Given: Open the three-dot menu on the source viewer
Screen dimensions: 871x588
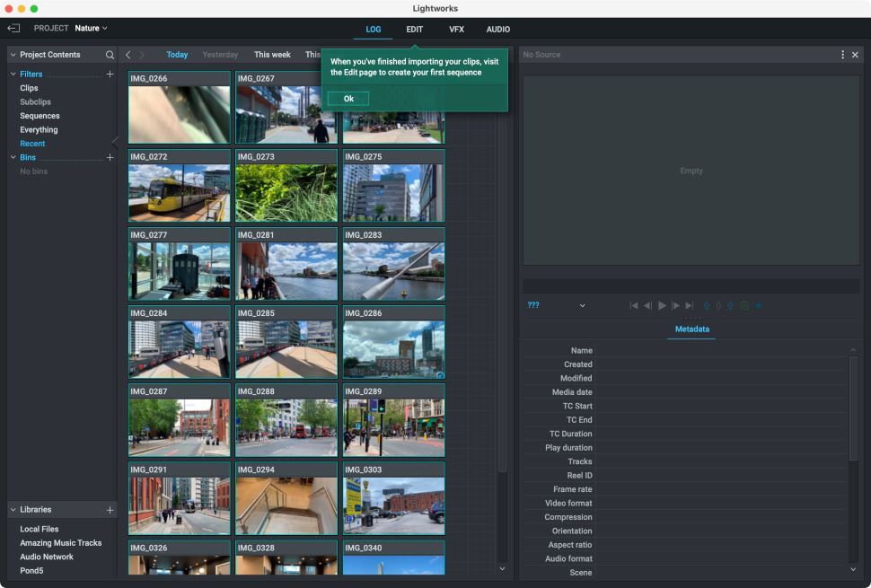Looking at the screenshot, I should 841,55.
